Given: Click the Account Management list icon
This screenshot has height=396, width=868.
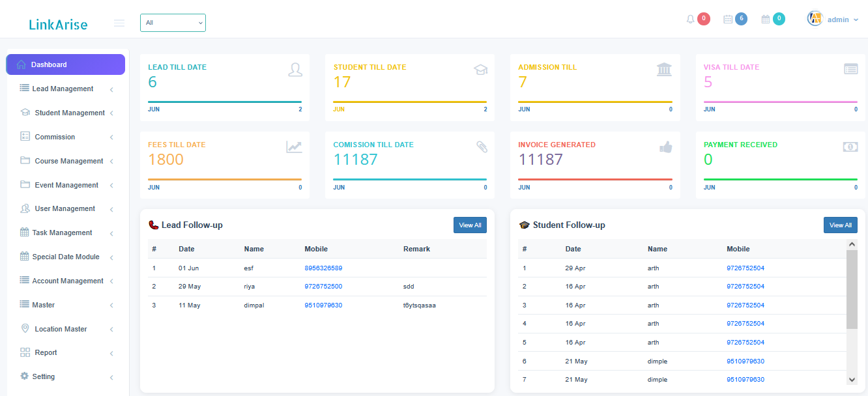Looking at the screenshot, I should tap(25, 280).
